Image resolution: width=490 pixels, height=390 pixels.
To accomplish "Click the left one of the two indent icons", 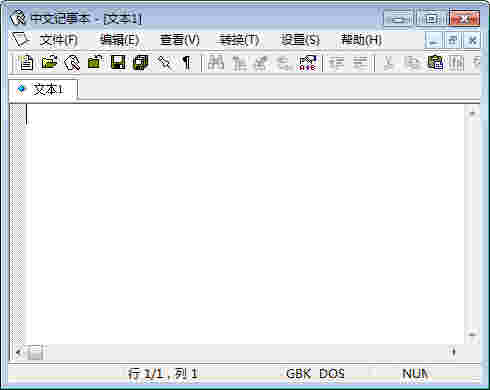I will (336, 63).
